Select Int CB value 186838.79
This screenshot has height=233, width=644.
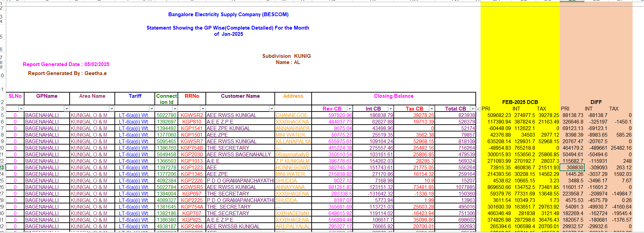pos(373,115)
